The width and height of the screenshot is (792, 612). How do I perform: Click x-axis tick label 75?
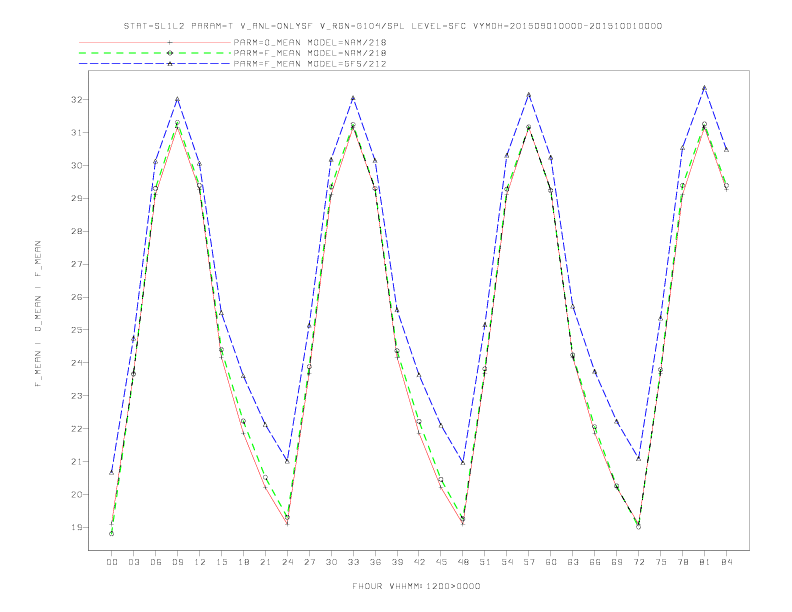pyautogui.click(x=661, y=562)
